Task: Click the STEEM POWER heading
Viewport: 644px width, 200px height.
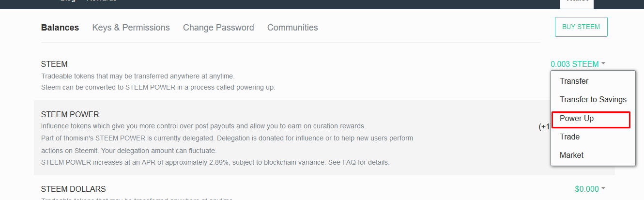Action: (x=70, y=115)
